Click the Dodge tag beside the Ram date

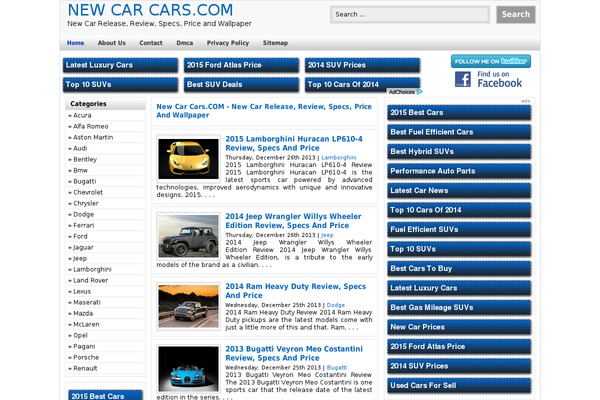336,305
